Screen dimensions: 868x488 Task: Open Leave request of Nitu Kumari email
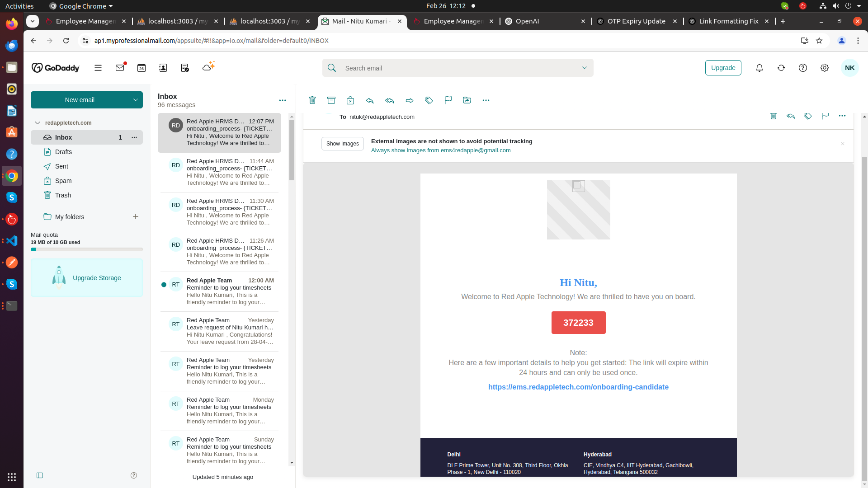click(219, 331)
